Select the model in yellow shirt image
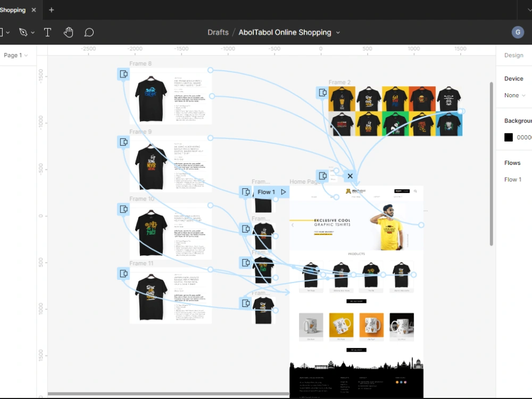This screenshot has height=399, width=532. tap(387, 227)
